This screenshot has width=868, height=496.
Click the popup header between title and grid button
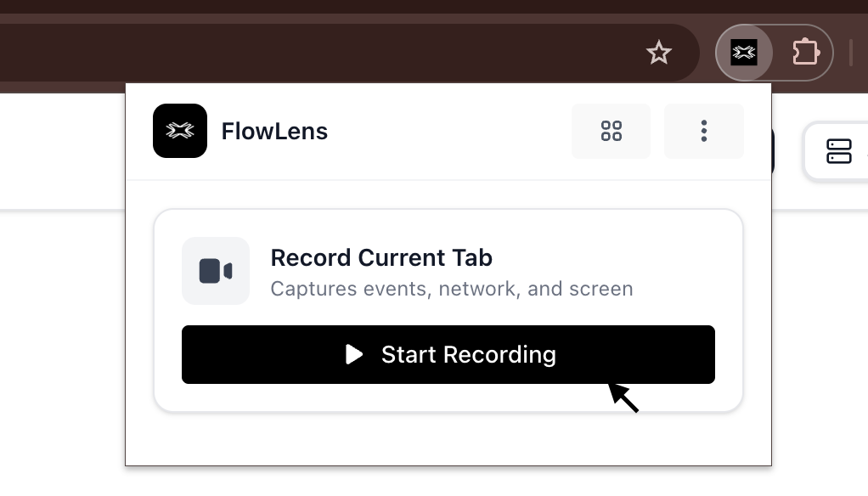pyautogui.click(x=450, y=132)
